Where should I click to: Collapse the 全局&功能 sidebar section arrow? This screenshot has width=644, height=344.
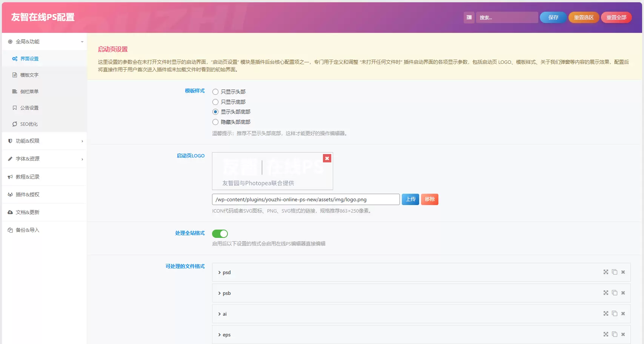tap(82, 42)
